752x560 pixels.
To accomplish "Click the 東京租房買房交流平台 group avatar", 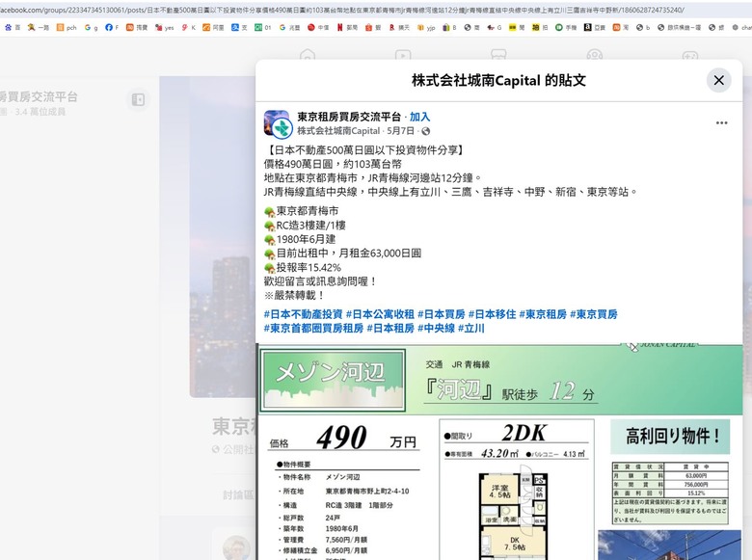I will [277, 122].
